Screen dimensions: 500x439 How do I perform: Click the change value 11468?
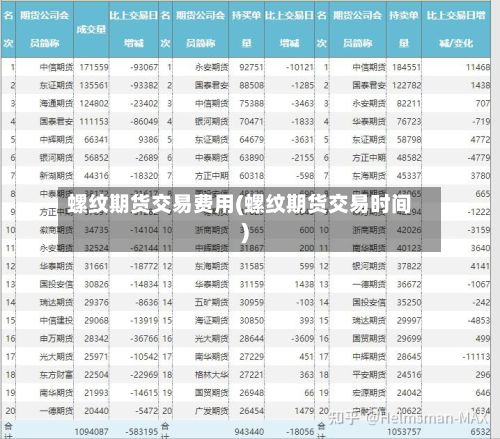pyautogui.click(x=478, y=67)
